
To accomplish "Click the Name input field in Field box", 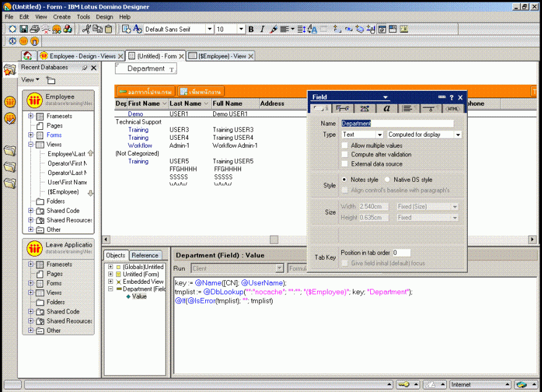I will pos(397,124).
